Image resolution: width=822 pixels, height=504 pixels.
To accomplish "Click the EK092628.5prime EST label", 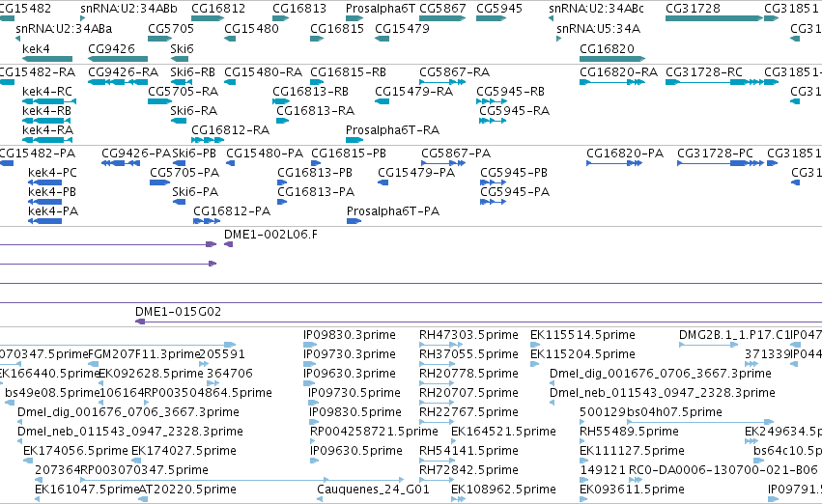I will point(151,374).
